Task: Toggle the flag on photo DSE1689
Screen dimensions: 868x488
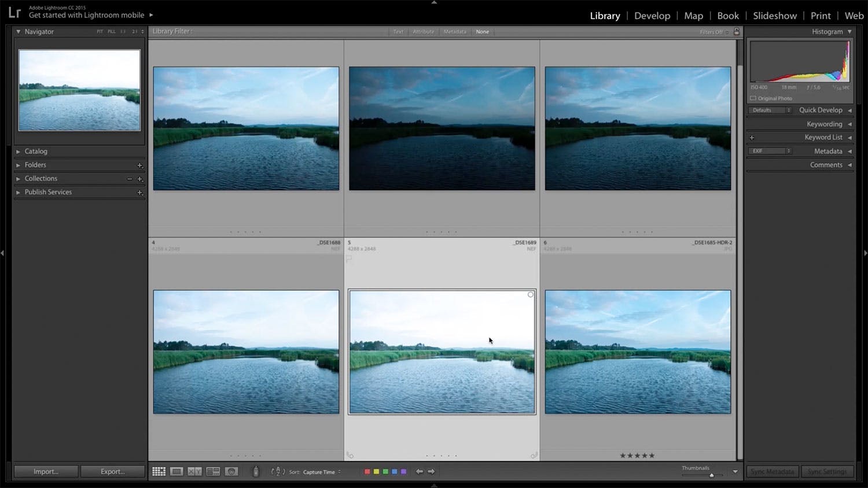Action: (x=349, y=258)
